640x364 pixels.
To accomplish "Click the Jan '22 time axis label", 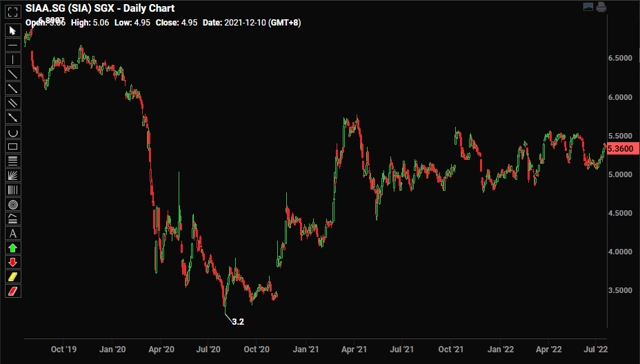I will tap(501, 350).
